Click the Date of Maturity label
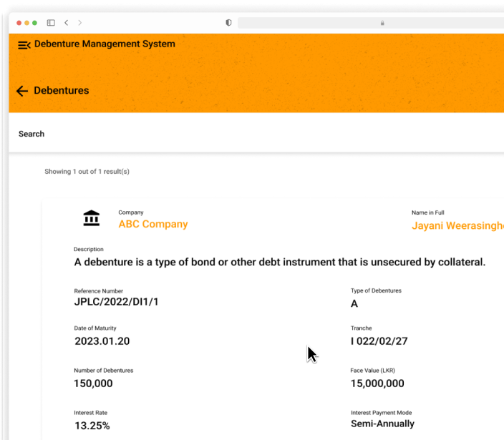The width and height of the screenshot is (504, 440). click(x=95, y=328)
